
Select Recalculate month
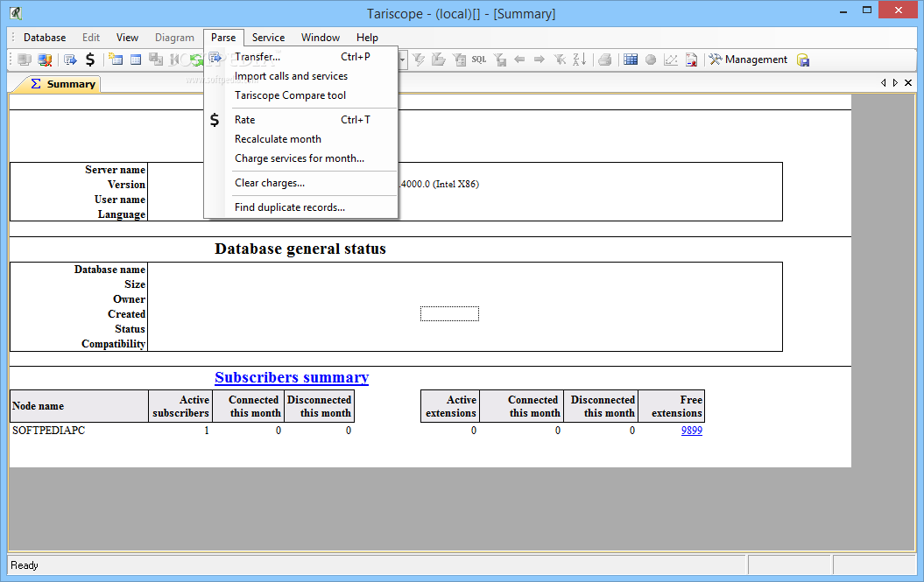click(x=301, y=139)
